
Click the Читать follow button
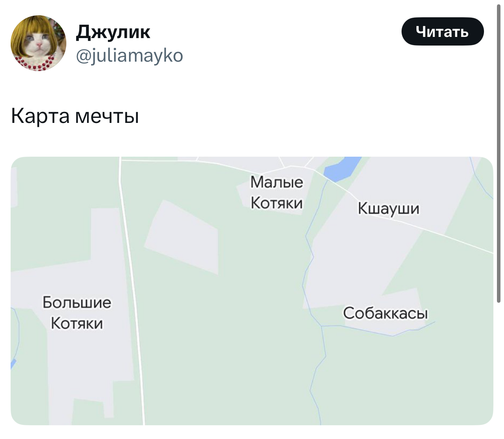(442, 31)
